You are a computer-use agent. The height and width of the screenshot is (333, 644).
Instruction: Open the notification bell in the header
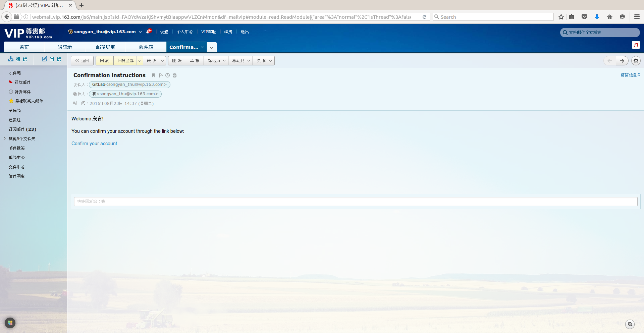tap(149, 32)
